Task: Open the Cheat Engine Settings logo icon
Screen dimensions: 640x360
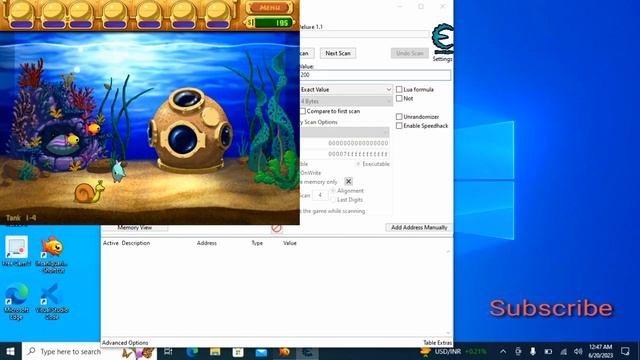Action: coord(443,39)
